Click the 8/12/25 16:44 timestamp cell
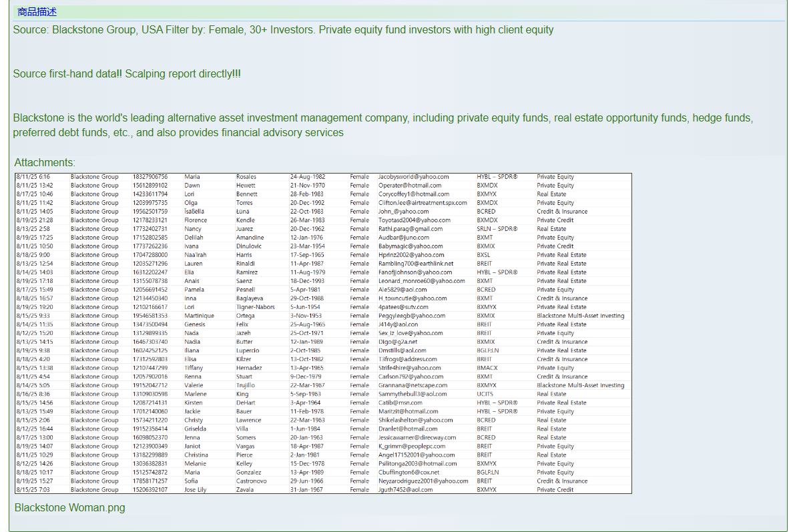The height and width of the screenshot is (532, 789). point(35,429)
